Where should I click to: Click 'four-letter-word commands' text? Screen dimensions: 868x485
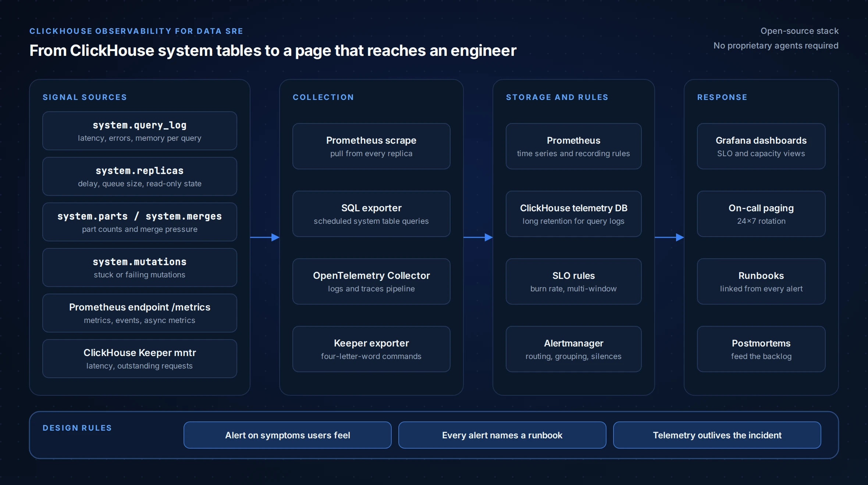coord(371,356)
